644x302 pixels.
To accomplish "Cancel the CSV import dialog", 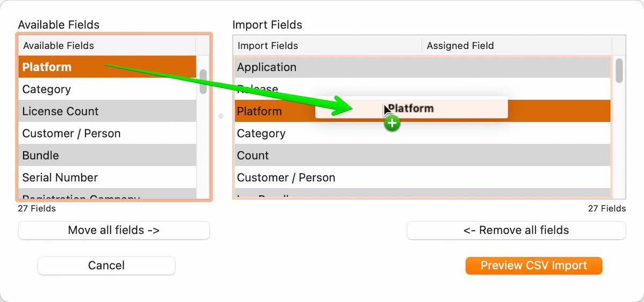I will pos(106,266).
